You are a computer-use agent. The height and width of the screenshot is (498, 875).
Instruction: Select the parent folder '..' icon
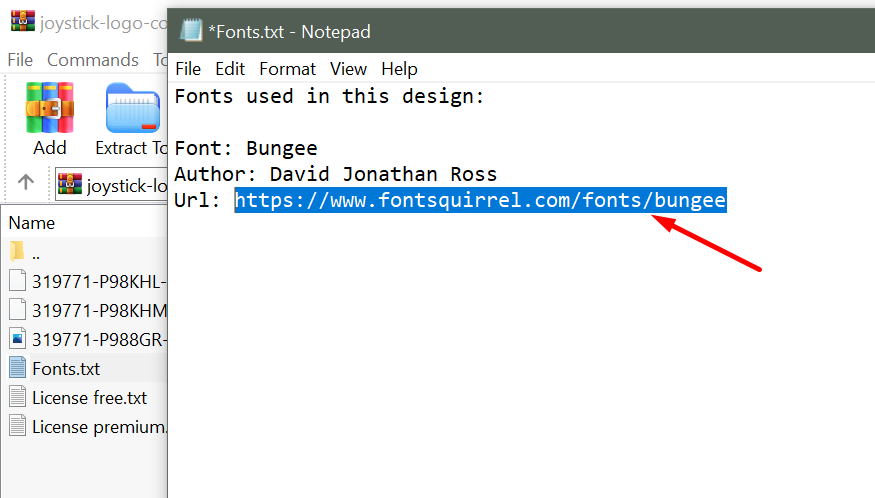(x=17, y=251)
